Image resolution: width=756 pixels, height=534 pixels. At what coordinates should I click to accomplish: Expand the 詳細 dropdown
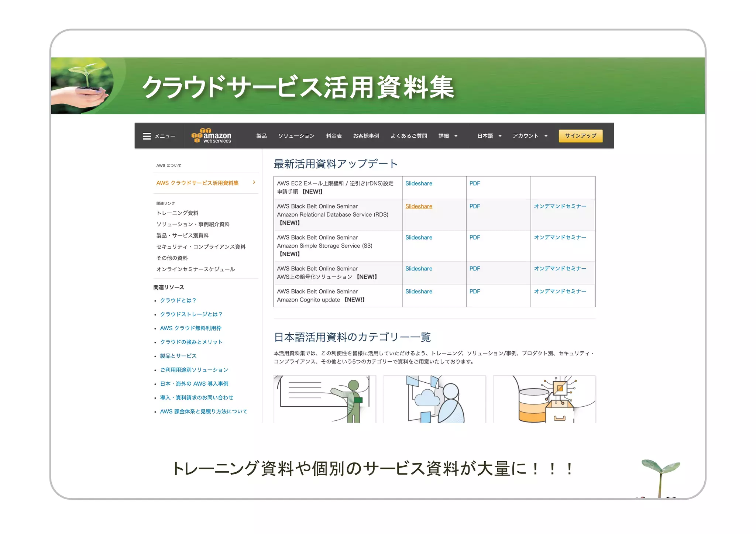tap(448, 136)
